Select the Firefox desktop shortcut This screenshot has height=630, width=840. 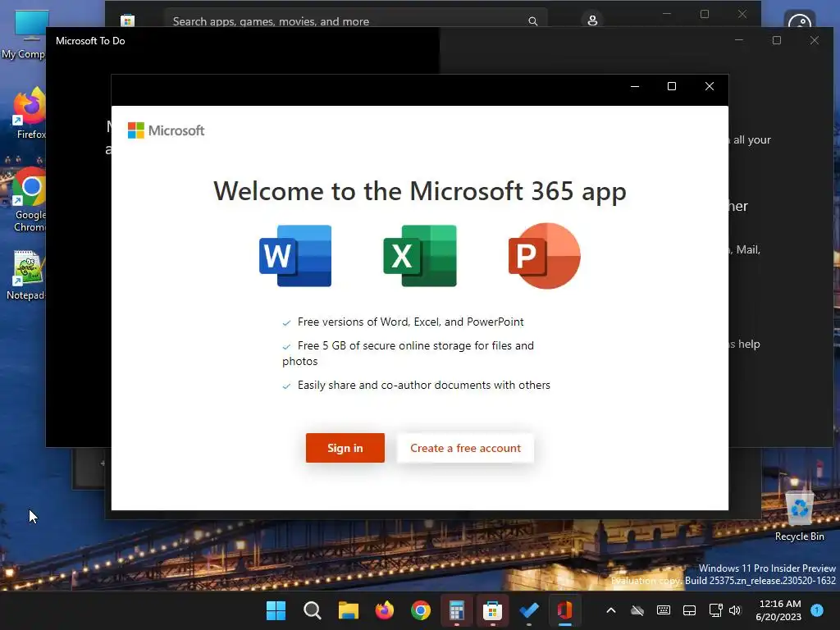(30, 113)
